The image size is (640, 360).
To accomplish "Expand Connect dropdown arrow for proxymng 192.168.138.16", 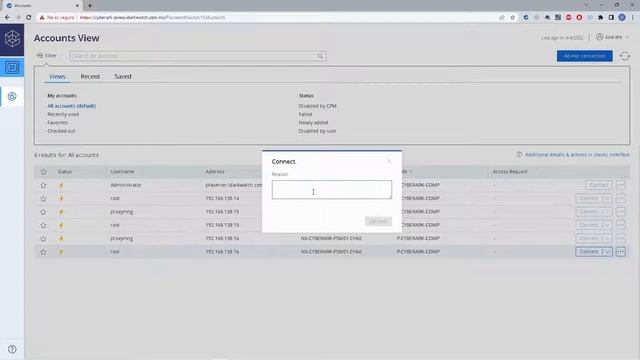I will pyautogui.click(x=607, y=238).
